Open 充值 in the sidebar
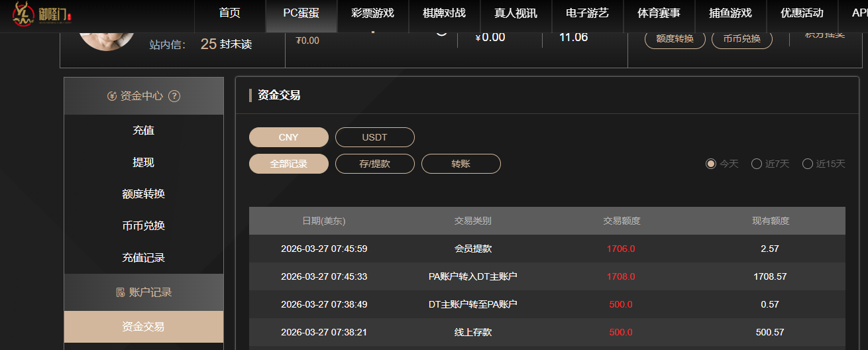The height and width of the screenshot is (350, 868). [144, 131]
